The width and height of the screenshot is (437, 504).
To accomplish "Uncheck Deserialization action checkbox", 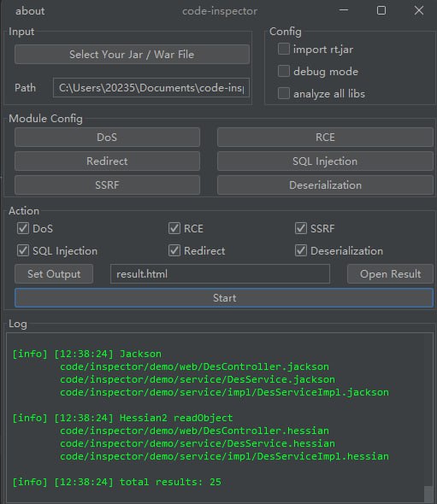I will coord(301,250).
